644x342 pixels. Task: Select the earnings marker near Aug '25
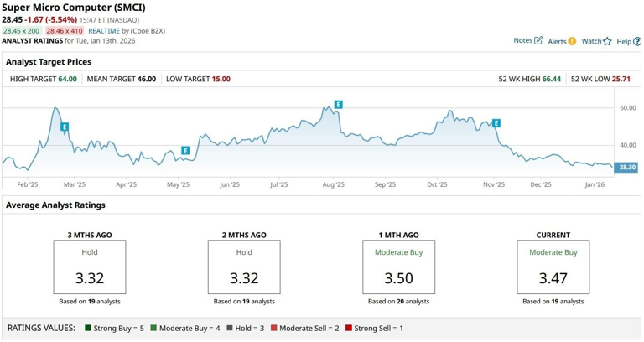[x=338, y=105]
